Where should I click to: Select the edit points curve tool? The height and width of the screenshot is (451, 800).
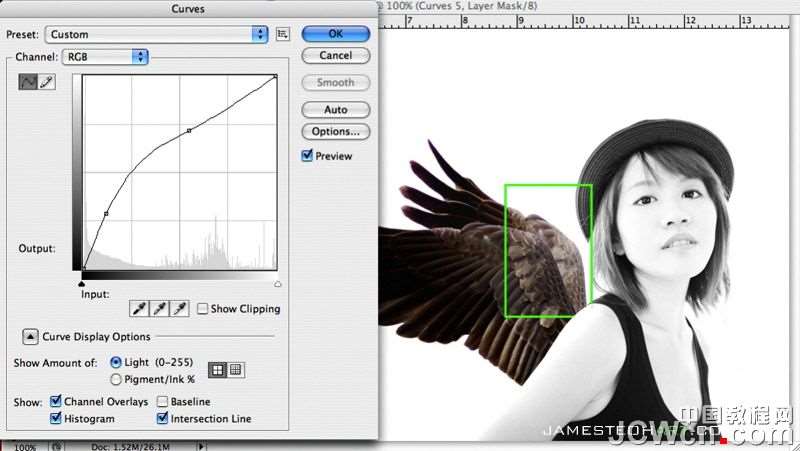(28, 82)
